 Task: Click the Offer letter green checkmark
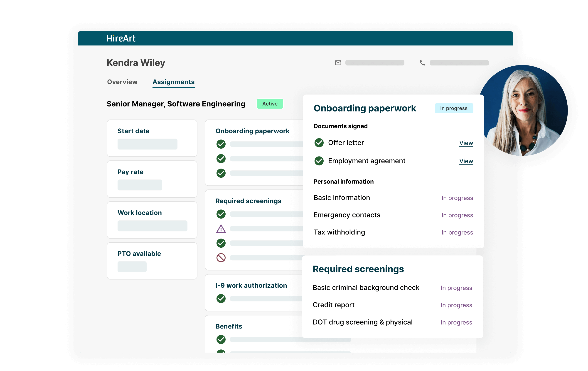tap(319, 143)
